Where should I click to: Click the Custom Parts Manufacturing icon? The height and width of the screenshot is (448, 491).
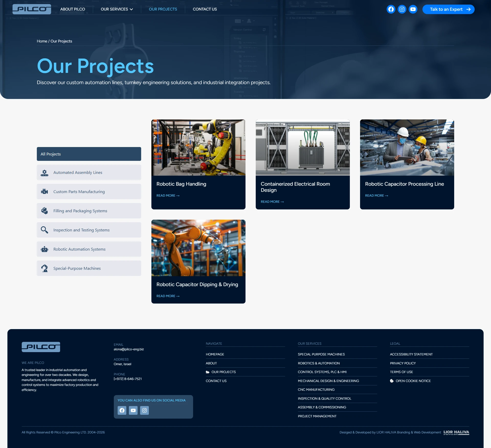click(44, 192)
